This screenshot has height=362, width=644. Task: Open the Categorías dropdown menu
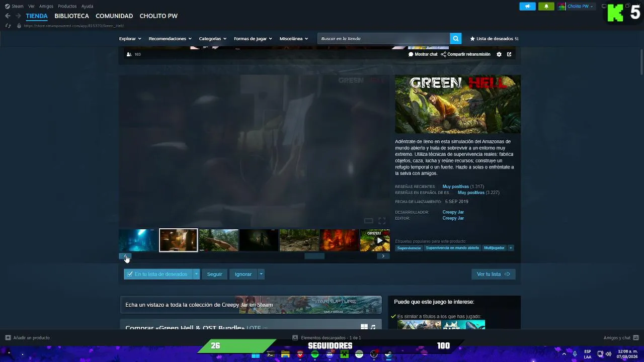pos(212,39)
